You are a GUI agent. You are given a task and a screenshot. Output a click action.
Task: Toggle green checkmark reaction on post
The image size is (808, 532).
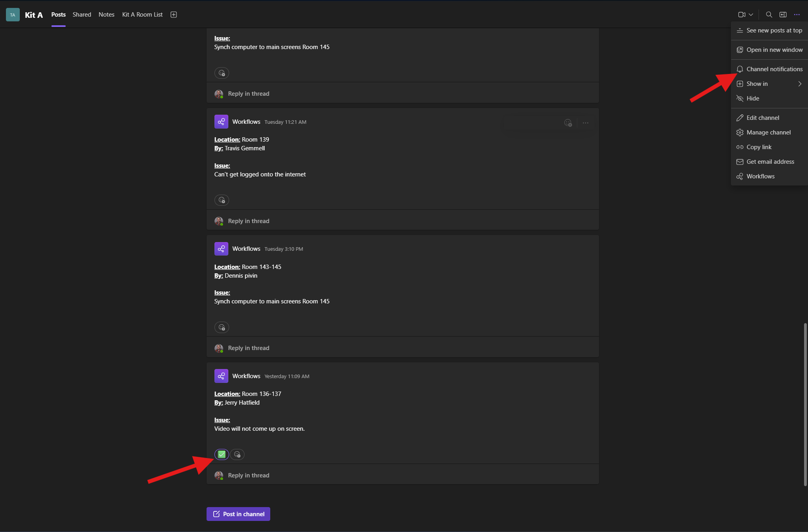pos(222,454)
